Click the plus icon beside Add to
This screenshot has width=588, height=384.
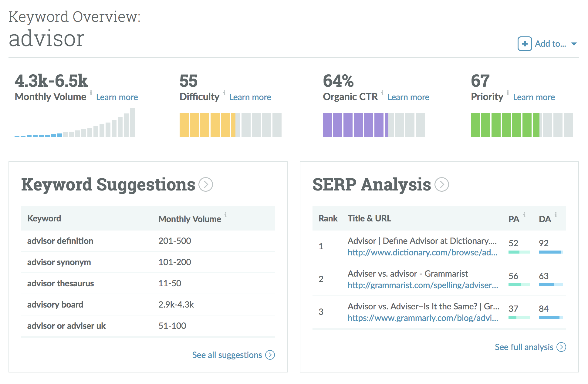tap(525, 44)
